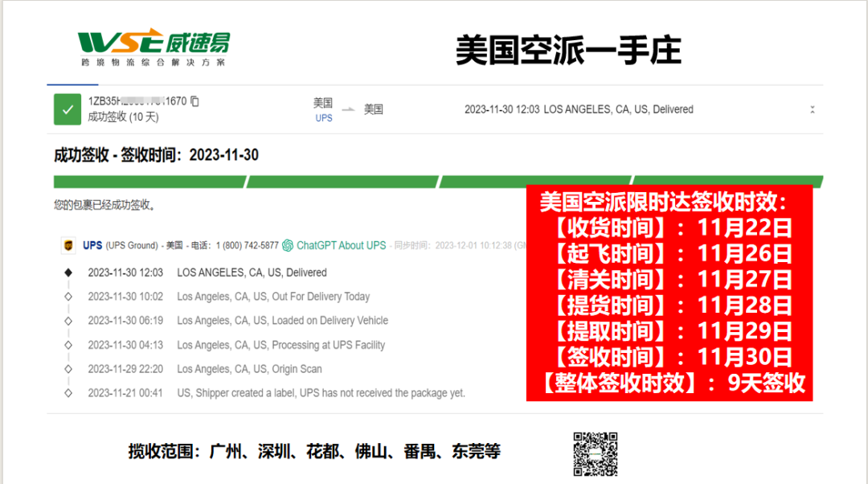The height and width of the screenshot is (484, 868).
Task: Click the filled diamond marker for Delivered
Action: [68, 273]
